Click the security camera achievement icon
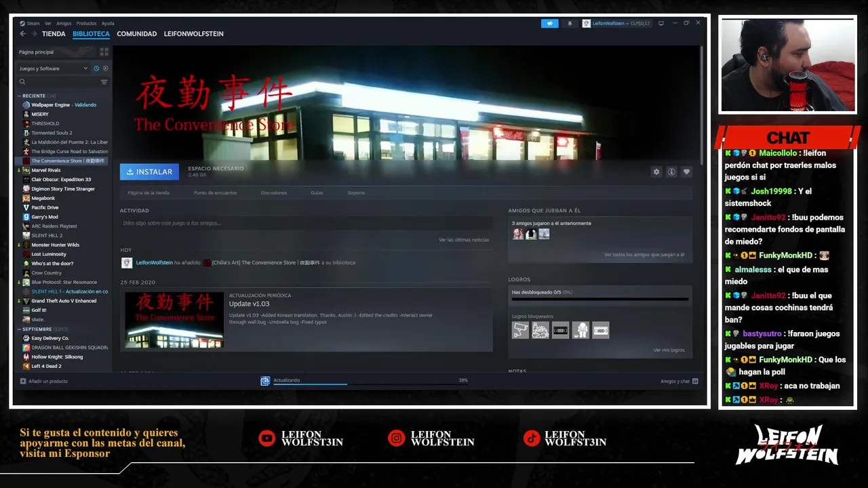This screenshot has width=868, height=488. click(520, 330)
